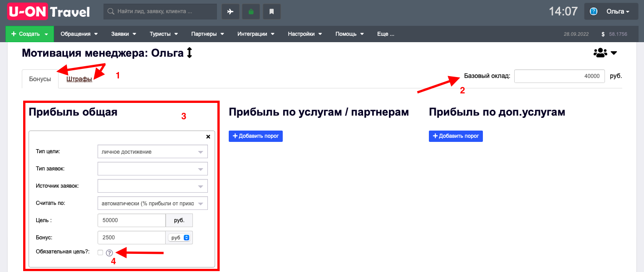The image size is (644, 272).
Task: Switch to the Штрафы tab
Action: point(79,79)
